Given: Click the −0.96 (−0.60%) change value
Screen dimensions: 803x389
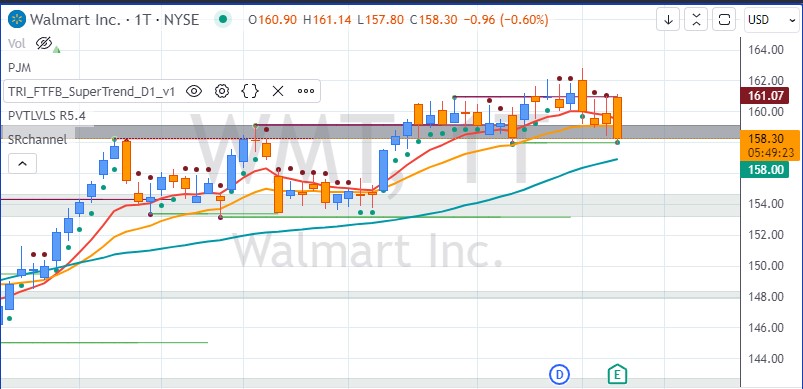Looking at the screenshot, I should pyautogui.click(x=506, y=20).
